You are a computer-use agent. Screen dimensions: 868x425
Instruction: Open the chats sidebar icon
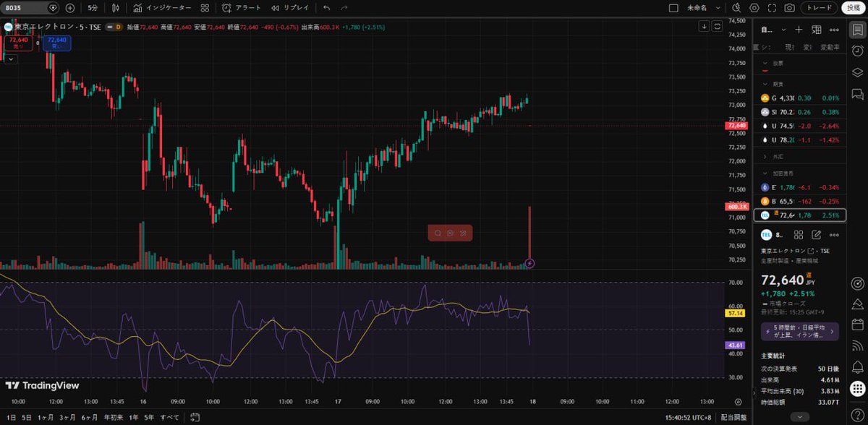858,93
